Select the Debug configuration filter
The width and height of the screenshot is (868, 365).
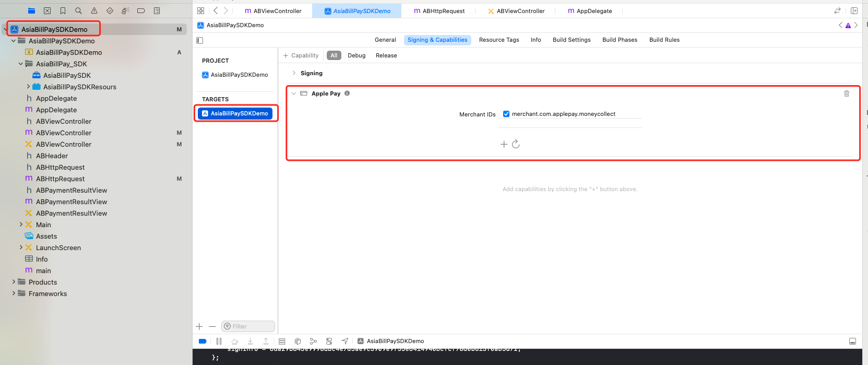[x=356, y=55]
